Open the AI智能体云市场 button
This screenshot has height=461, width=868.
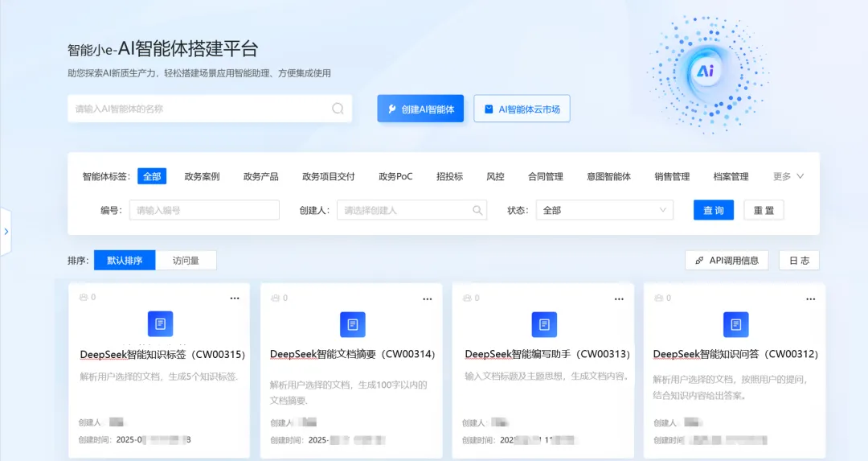[522, 109]
